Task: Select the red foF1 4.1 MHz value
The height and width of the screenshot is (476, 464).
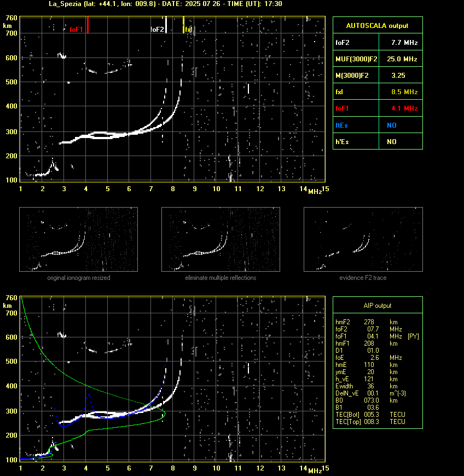Action: click(404, 108)
